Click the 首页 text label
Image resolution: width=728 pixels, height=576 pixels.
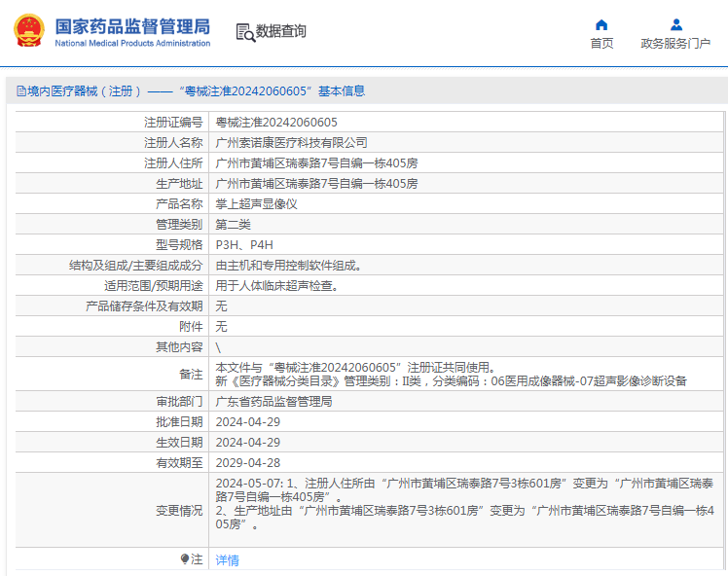[601, 44]
